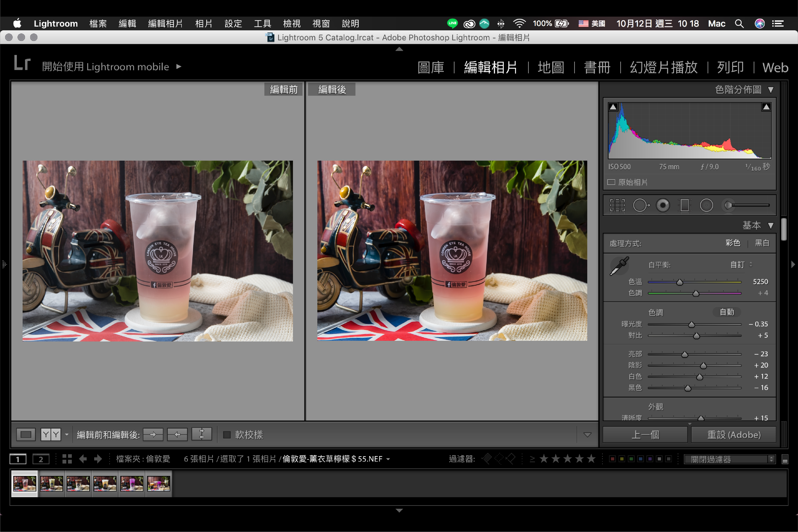Select the Graduated Filter tool
Viewport: 798px width, 532px height.
tap(685, 205)
